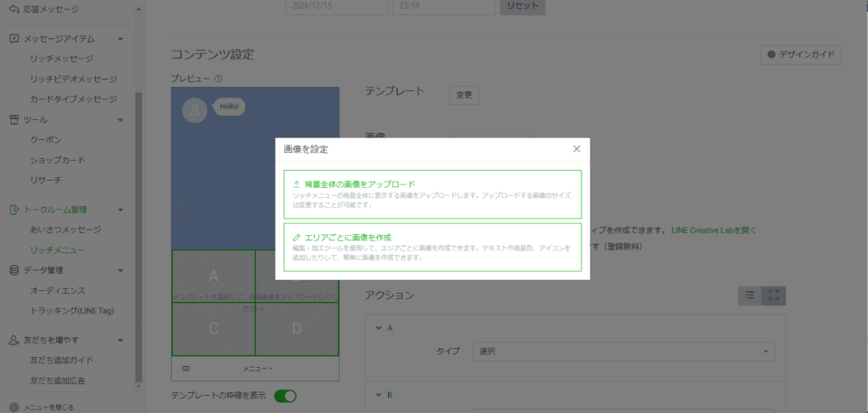Click the keyboard icon in preview bar
Viewport: 868px width, 413px height.
tap(186, 368)
